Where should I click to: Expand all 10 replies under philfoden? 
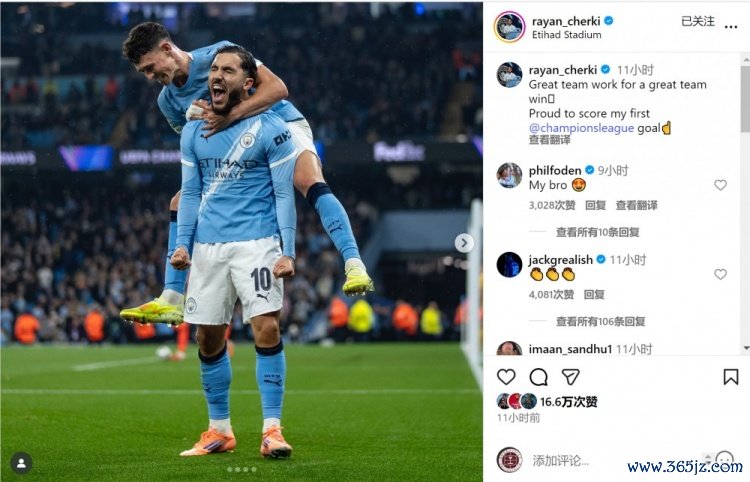(597, 232)
